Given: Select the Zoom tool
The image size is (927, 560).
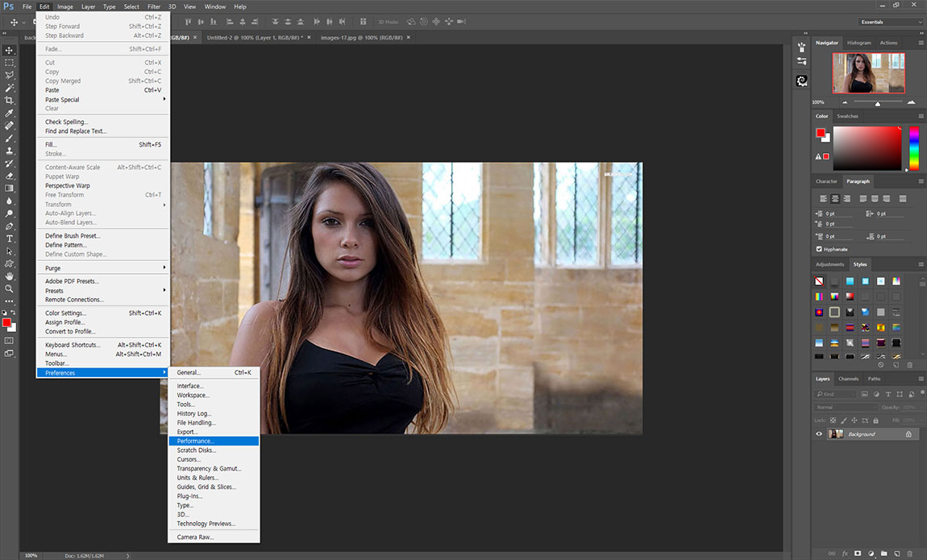Looking at the screenshot, I should click(10, 288).
